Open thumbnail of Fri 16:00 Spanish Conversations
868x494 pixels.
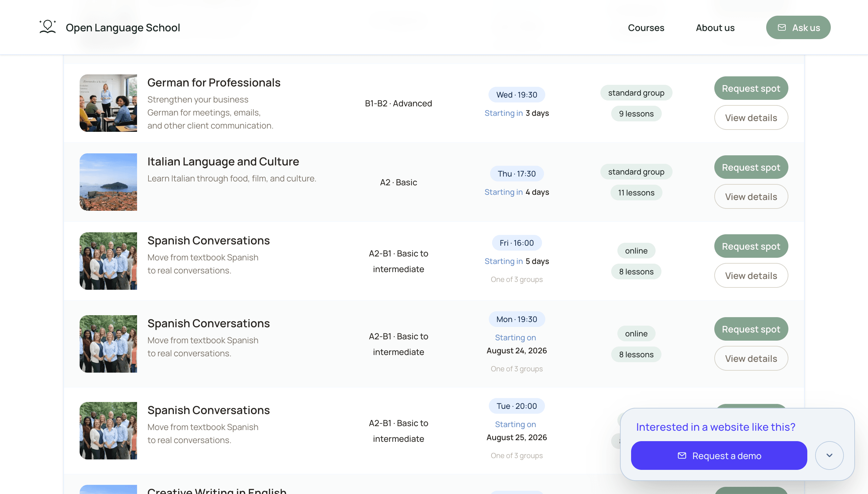pyautogui.click(x=108, y=261)
